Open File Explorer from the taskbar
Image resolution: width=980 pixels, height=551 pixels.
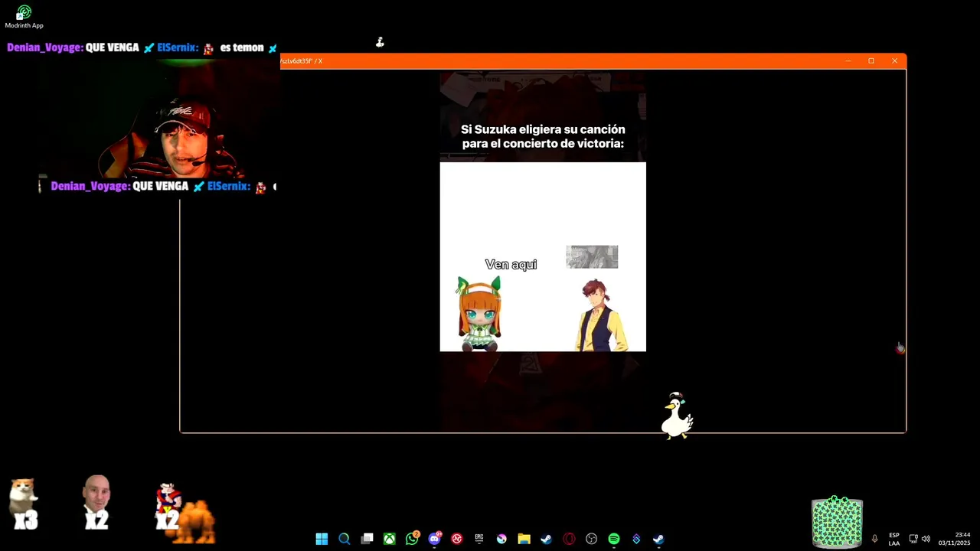(524, 539)
